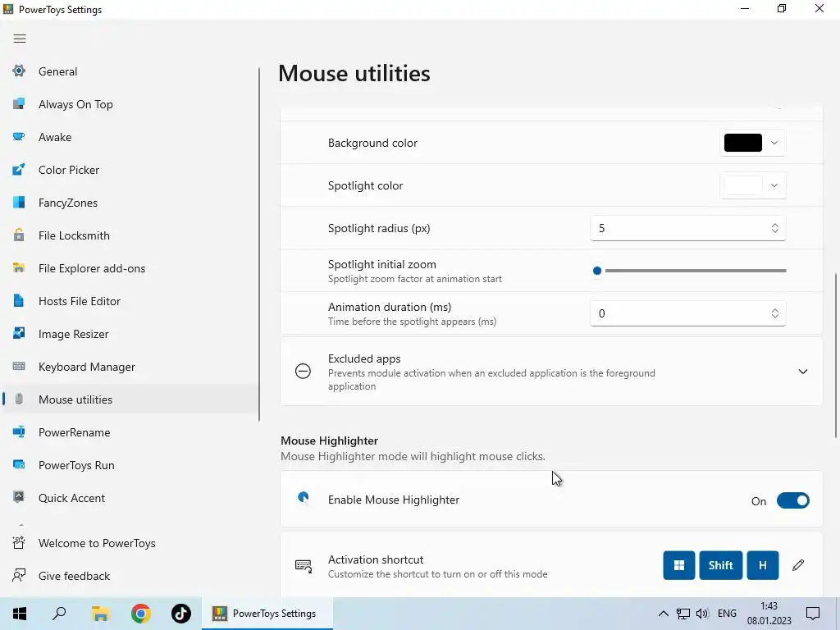Open the notification center icon
Image resolution: width=840 pixels, height=630 pixels.
click(813, 614)
